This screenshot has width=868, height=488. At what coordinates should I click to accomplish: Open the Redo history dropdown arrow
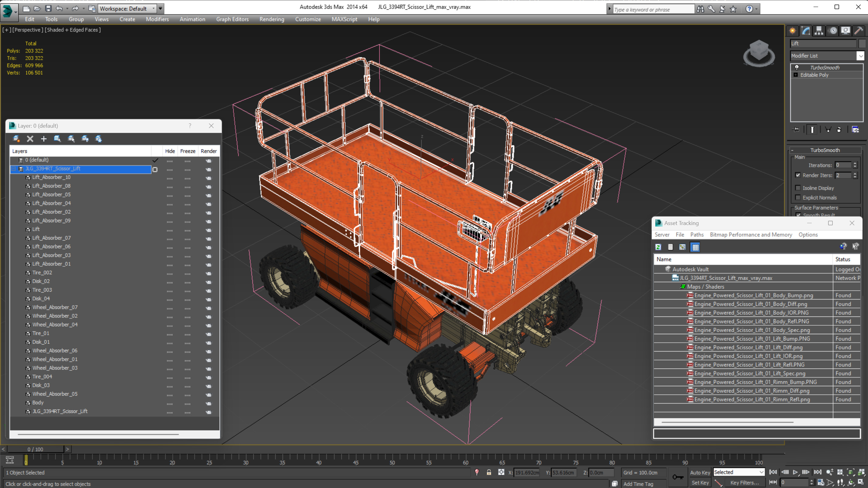(83, 9)
